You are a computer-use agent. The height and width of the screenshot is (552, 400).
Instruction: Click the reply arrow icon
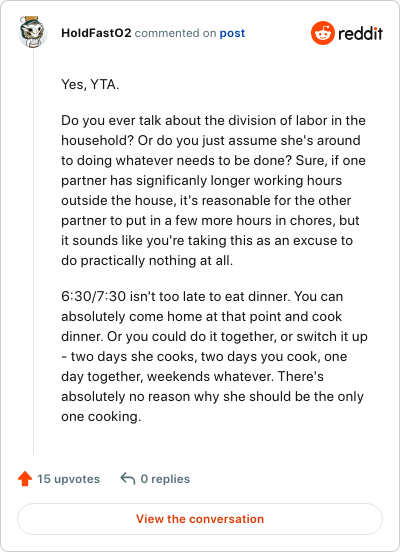(128, 478)
